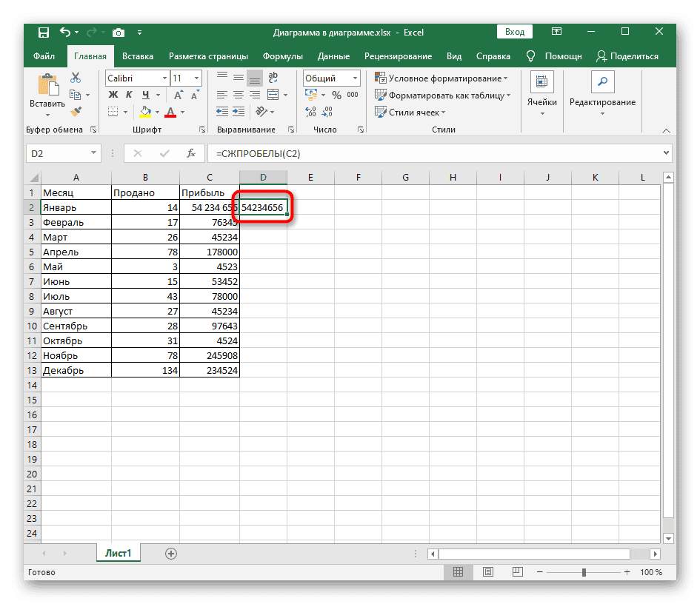Click the Name Box showing D2

[x=58, y=153]
